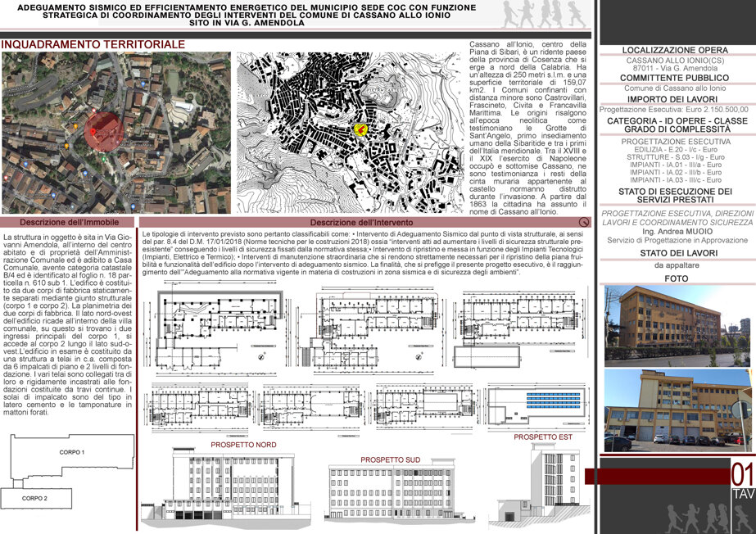
Task: Click the yellow site marker on the black-white map
Action: tap(360, 129)
